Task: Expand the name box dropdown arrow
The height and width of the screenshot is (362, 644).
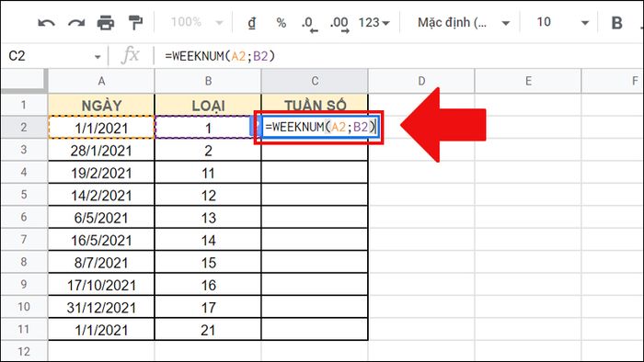Action: pos(98,57)
